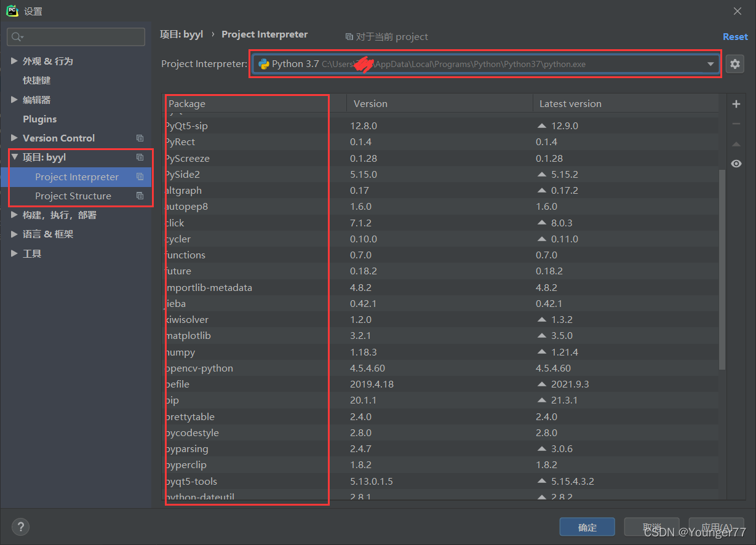The width and height of the screenshot is (756, 545).
Task: Click the package list vertical scrollbar
Action: click(x=722, y=269)
